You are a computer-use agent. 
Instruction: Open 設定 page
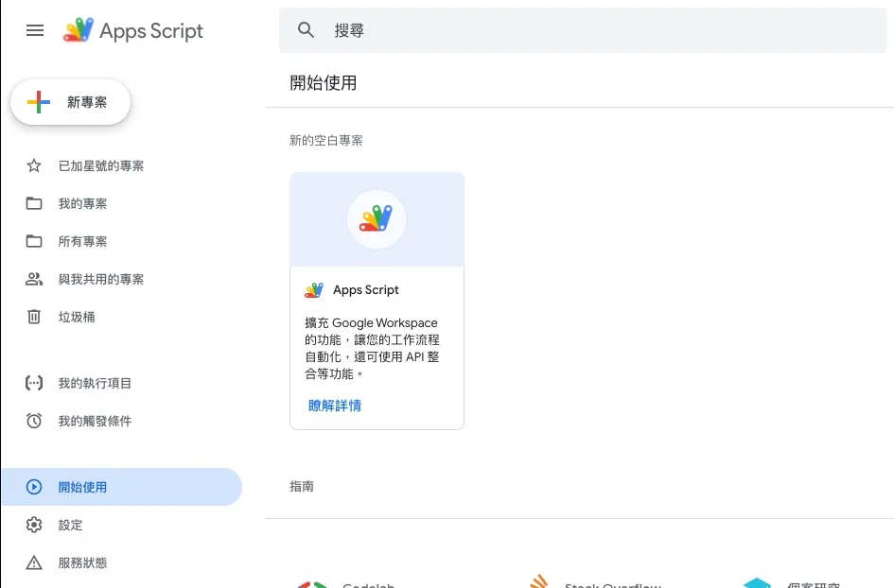pos(71,525)
